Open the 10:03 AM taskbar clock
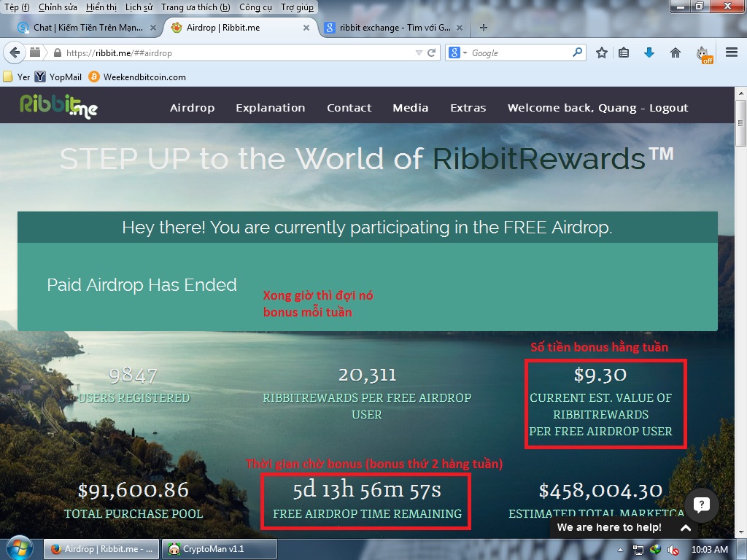747x560 pixels. pos(709,550)
